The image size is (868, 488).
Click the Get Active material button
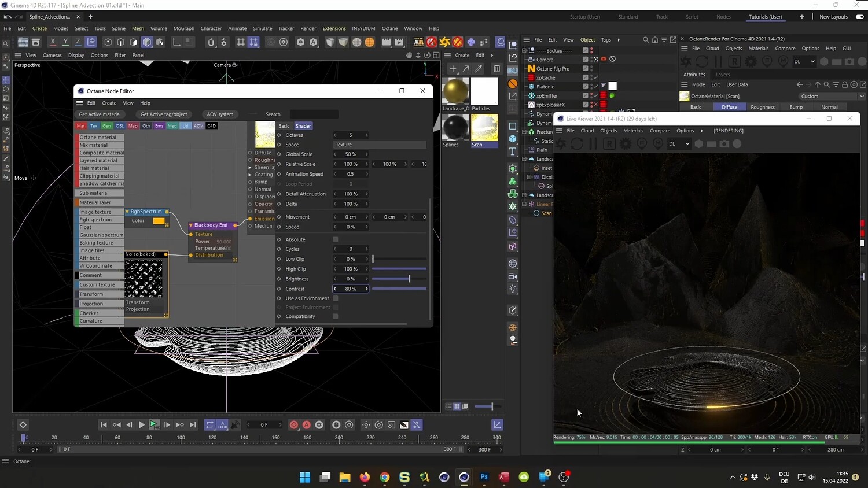tap(100, 114)
